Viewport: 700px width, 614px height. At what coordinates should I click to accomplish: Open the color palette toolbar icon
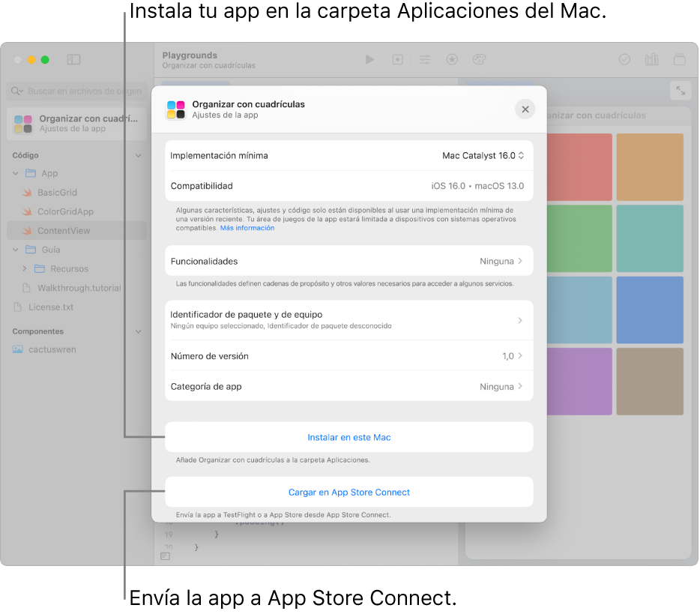[479, 59]
